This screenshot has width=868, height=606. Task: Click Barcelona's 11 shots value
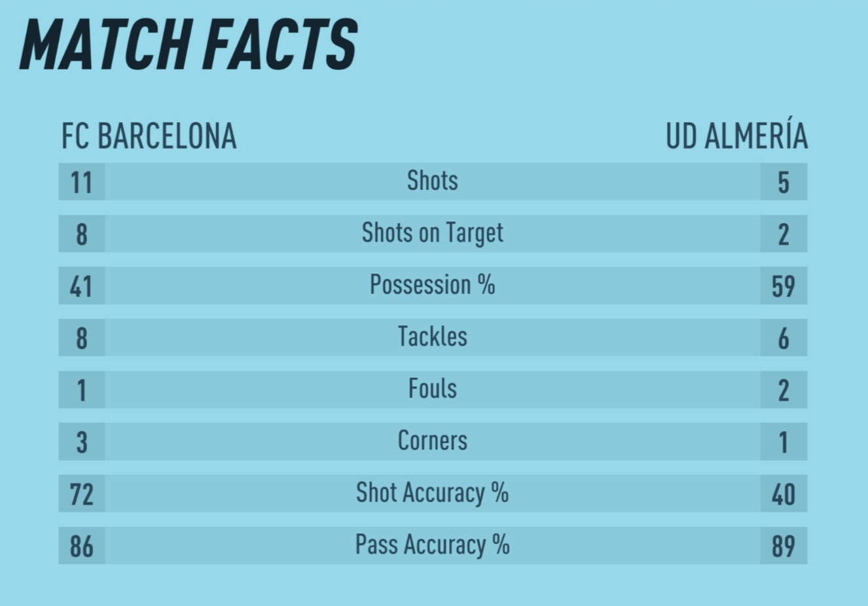tap(81, 183)
